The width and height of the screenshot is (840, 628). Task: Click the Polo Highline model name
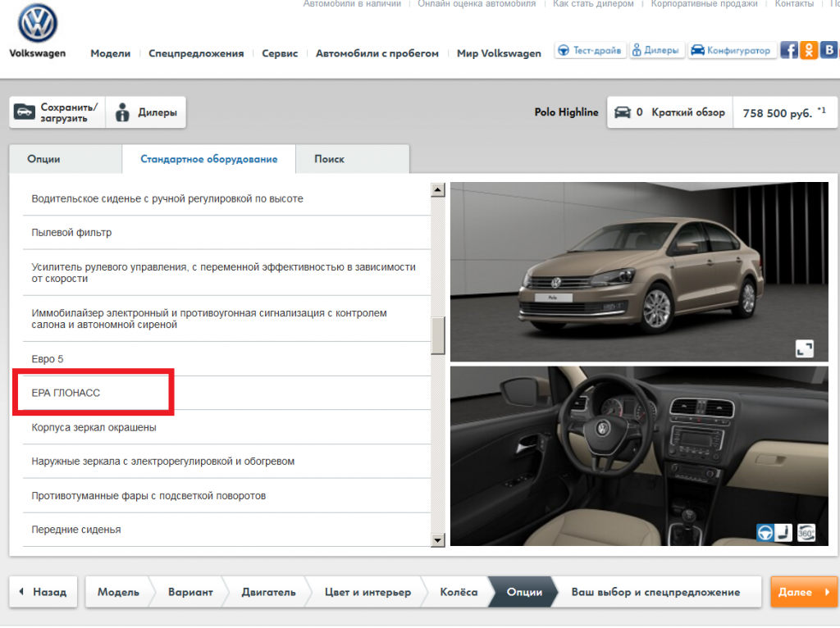tap(566, 112)
